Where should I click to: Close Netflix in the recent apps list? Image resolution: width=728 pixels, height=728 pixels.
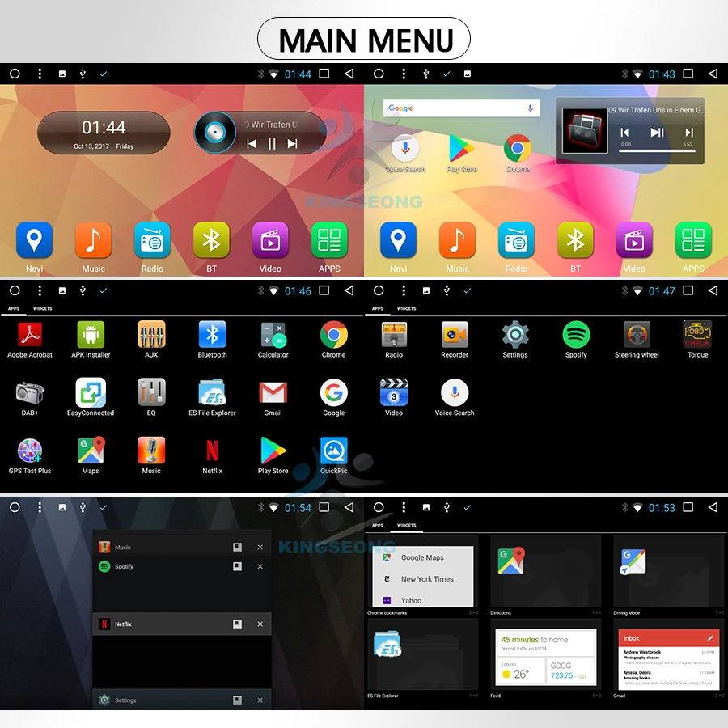pos(260,624)
